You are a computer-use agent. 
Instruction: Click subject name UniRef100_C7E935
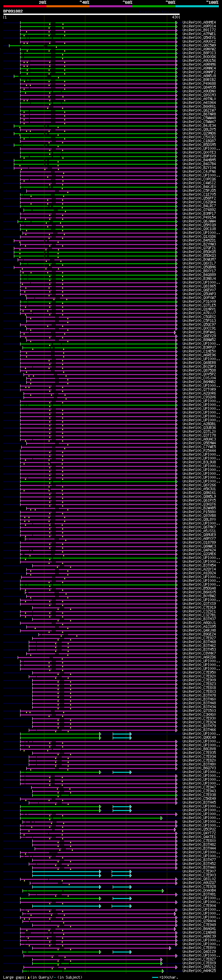click(x=199, y=753)
